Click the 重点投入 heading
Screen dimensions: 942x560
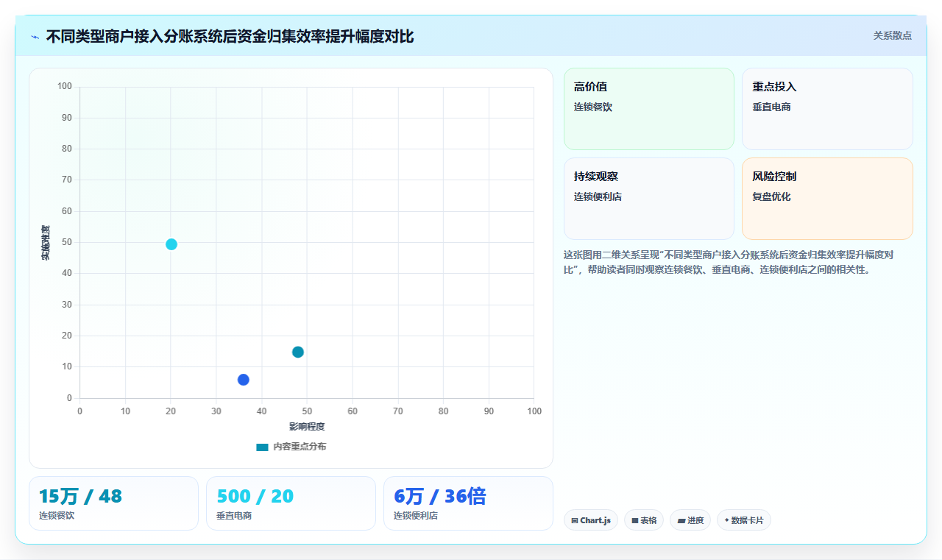click(774, 87)
